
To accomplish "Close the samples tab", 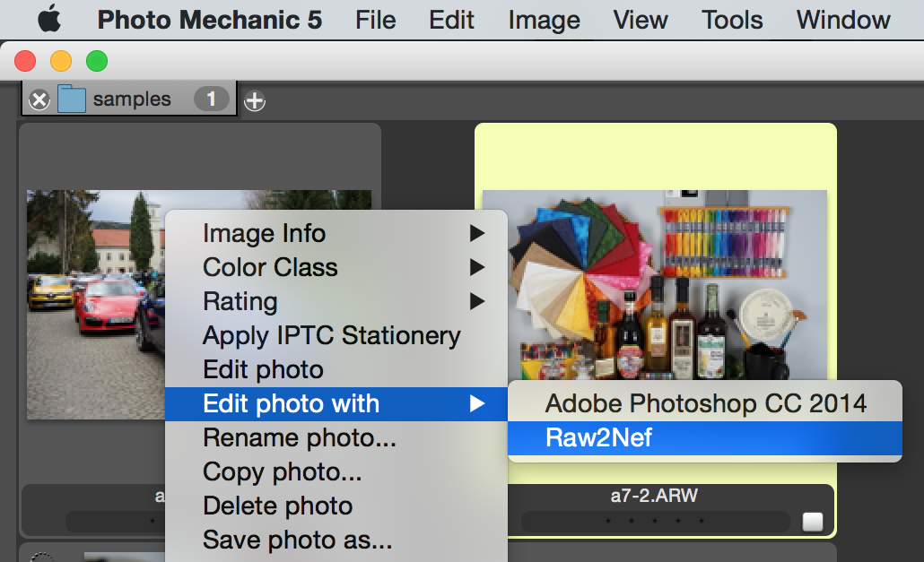I will 39,99.
